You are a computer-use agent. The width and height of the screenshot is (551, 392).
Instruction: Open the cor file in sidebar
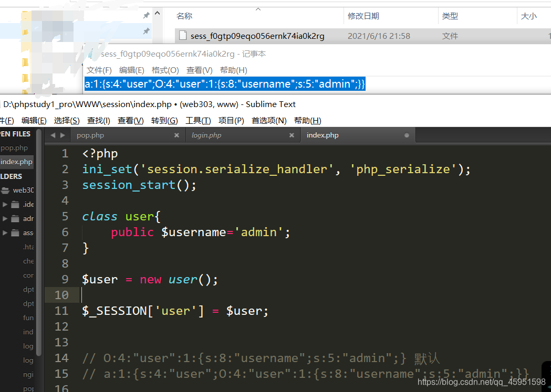tap(28, 275)
